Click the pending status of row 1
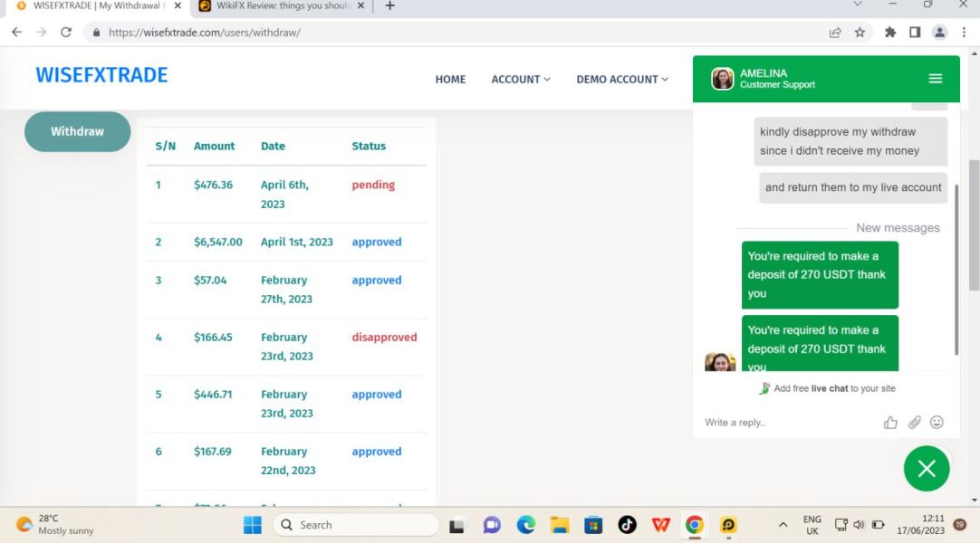The width and height of the screenshot is (980, 543). tap(373, 185)
